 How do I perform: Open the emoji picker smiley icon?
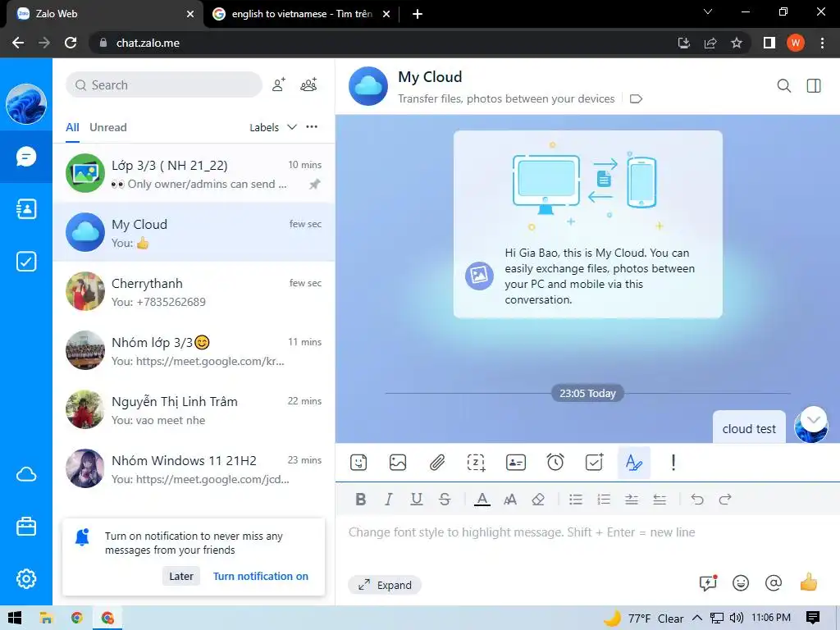coord(741,582)
